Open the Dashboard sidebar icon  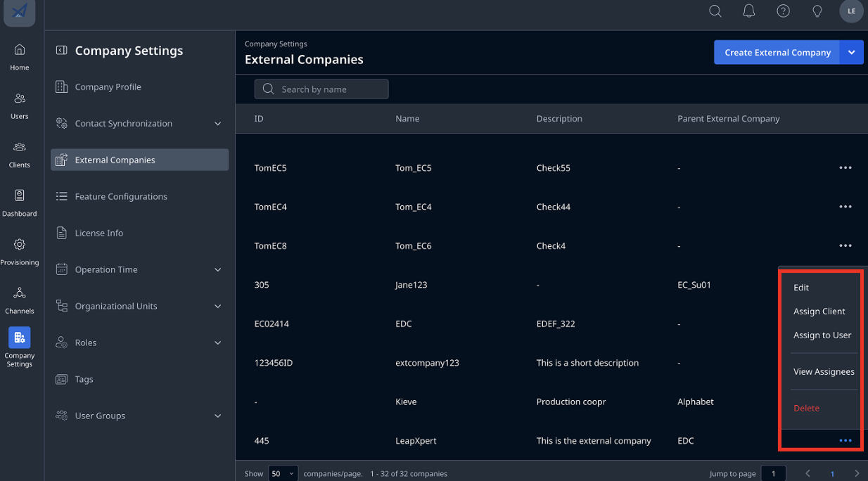(20, 203)
